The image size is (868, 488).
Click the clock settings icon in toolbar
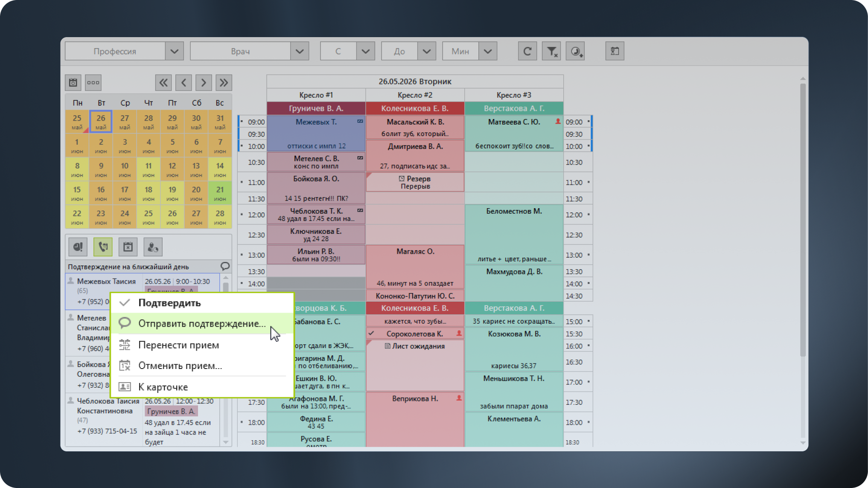point(575,51)
